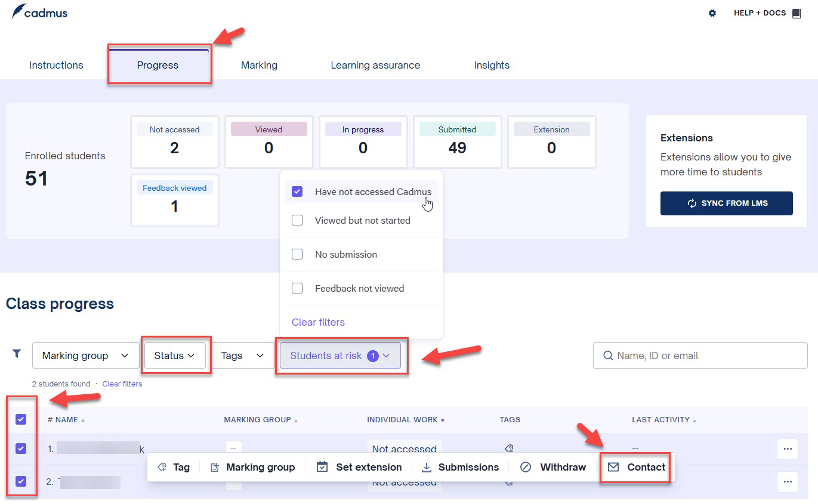Screen dimensions: 818x504
Task: Click the Sync from LMS button
Action: (726, 203)
